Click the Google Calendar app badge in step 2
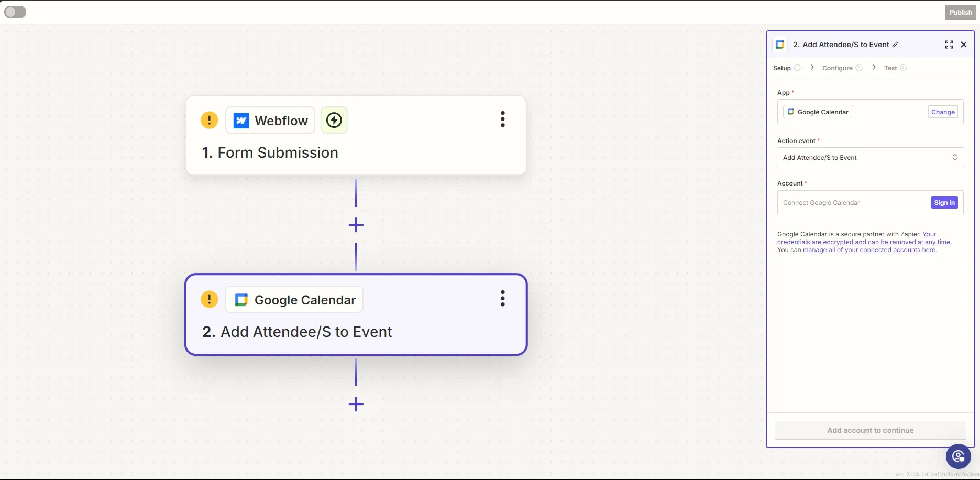The image size is (980, 480). point(294,300)
